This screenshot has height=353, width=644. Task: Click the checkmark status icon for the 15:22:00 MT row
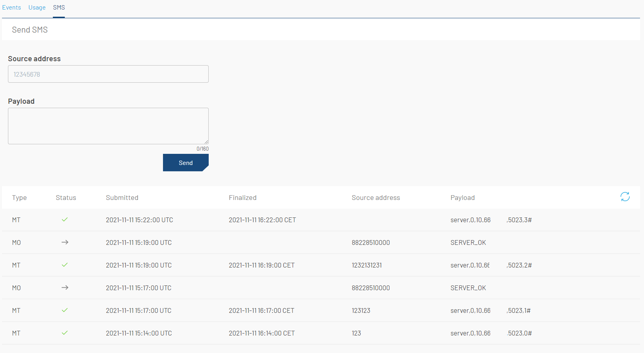point(65,219)
